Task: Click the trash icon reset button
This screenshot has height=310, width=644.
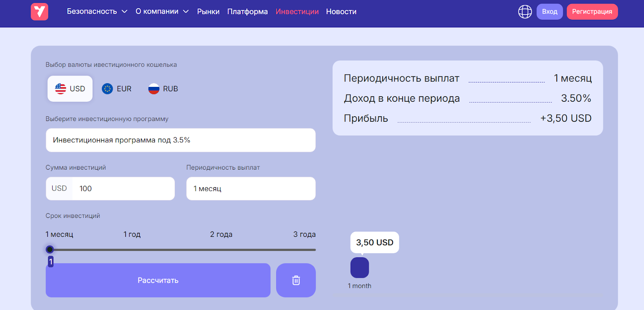Action: pyautogui.click(x=296, y=280)
